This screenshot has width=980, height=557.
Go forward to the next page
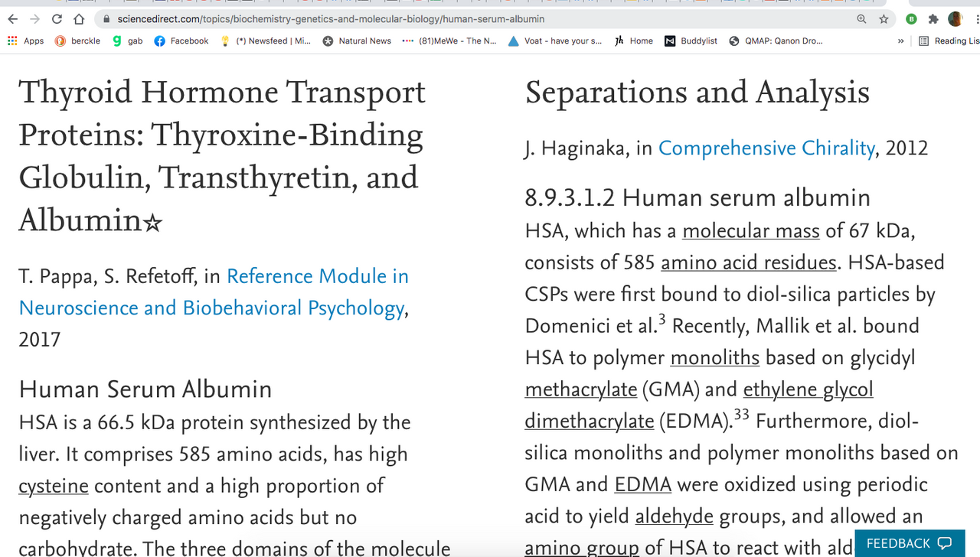pyautogui.click(x=34, y=19)
